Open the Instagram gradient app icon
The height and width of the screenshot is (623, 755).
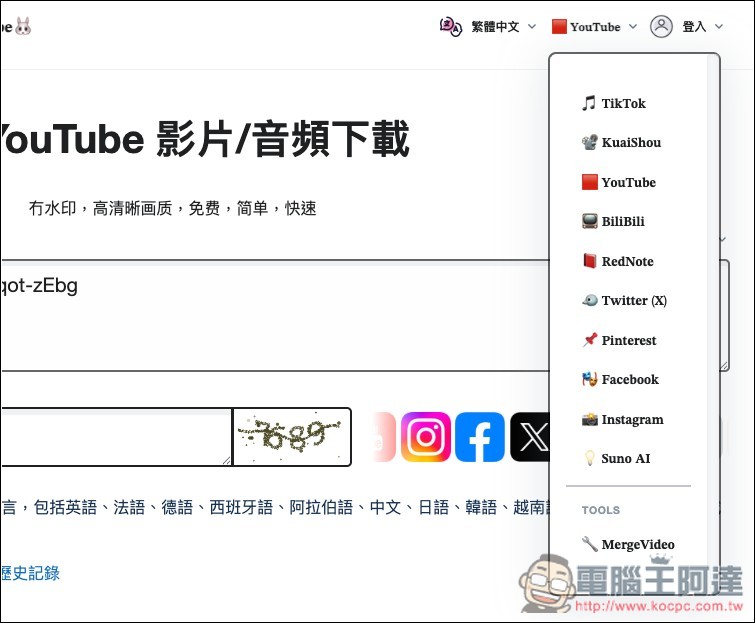click(426, 437)
